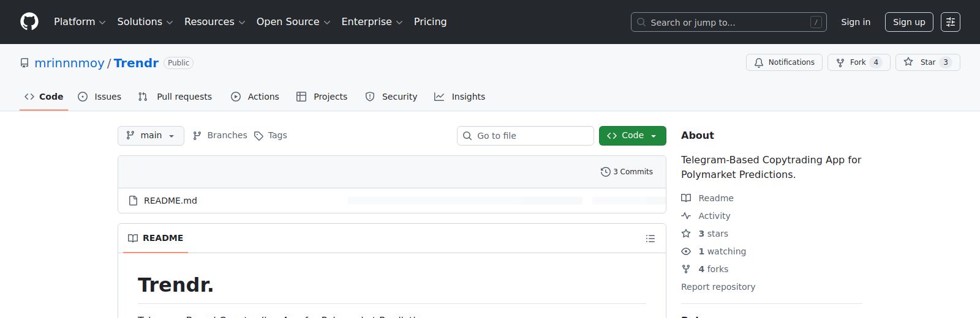The width and height of the screenshot is (980, 318).
Task: Click the Sign up button
Action: click(x=908, y=22)
